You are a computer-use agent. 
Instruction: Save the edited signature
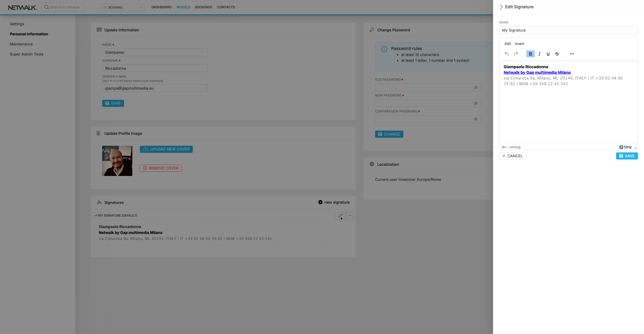[x=627, y=156]
